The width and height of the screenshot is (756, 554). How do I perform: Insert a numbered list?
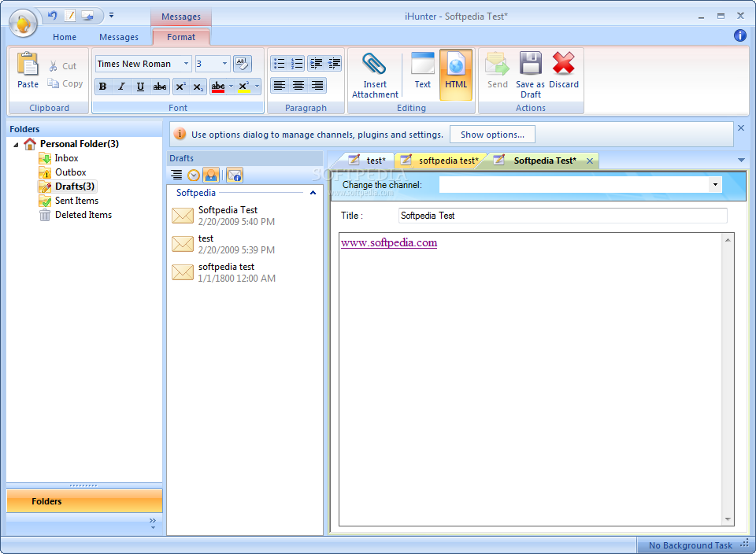point(297,64)
